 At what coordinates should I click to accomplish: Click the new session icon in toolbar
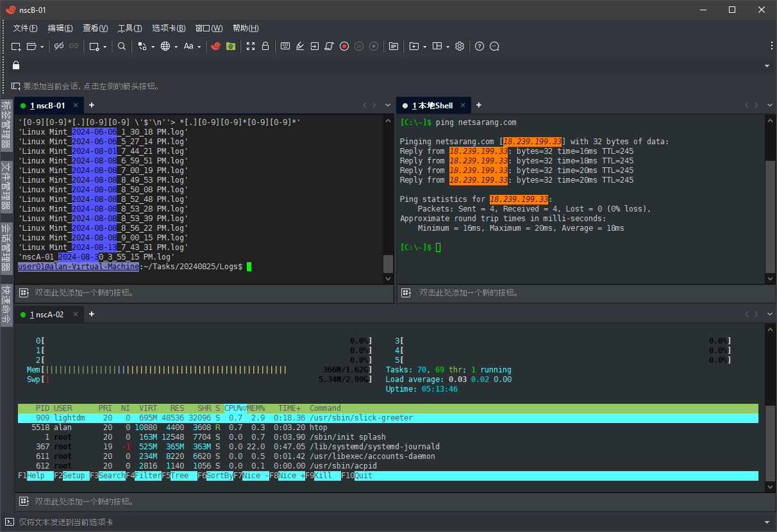17,46
